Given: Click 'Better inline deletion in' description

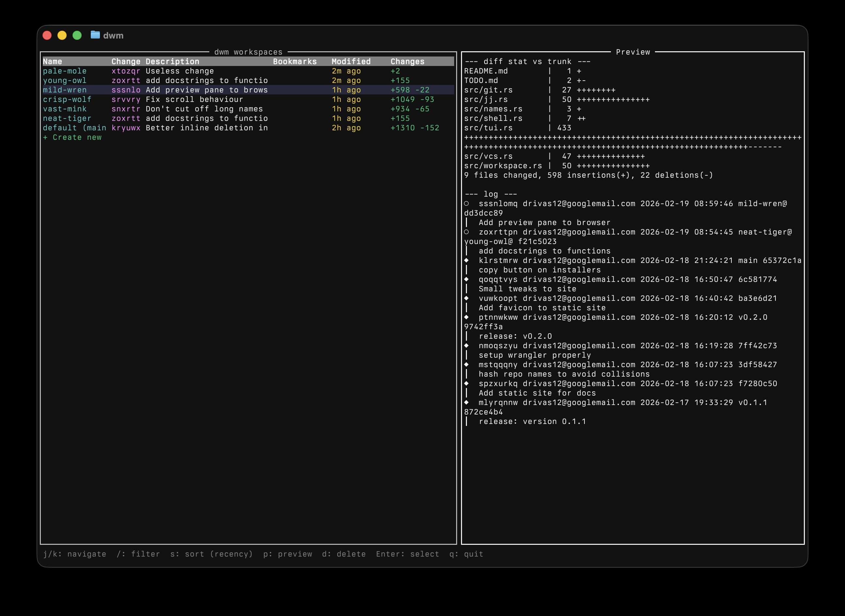Looking at the screenshot, I should click(x=207, y=128).
